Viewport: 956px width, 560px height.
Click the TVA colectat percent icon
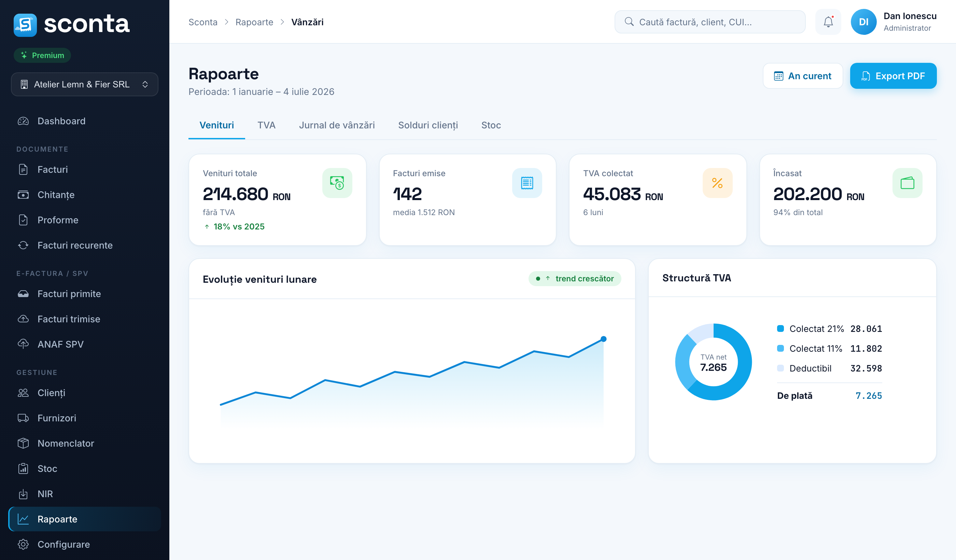[717, 183]
